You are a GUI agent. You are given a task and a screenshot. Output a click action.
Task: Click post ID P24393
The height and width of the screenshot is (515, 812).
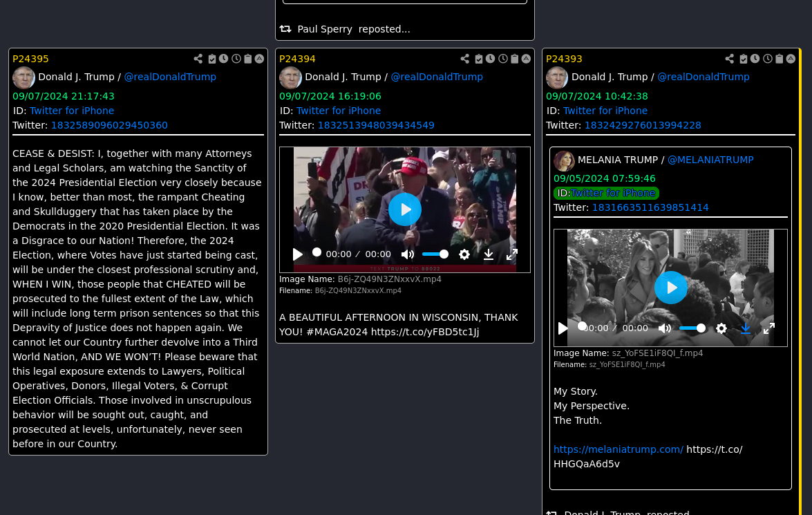coord(564,59)
